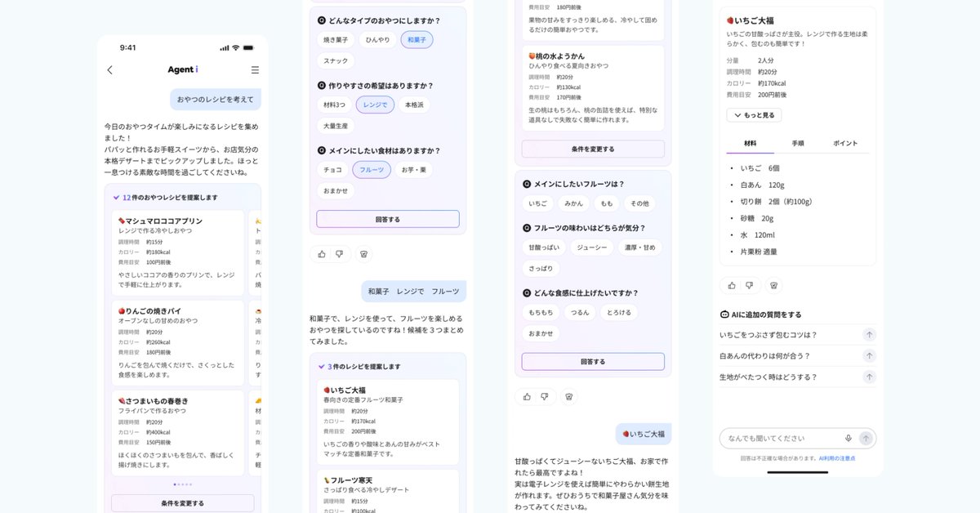
Task: Select the スナック chip
Action: (x=336, y=60)
